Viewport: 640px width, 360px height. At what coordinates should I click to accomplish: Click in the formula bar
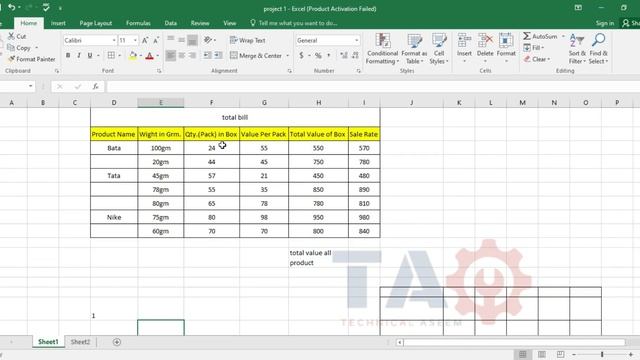[x=372, y=87]
